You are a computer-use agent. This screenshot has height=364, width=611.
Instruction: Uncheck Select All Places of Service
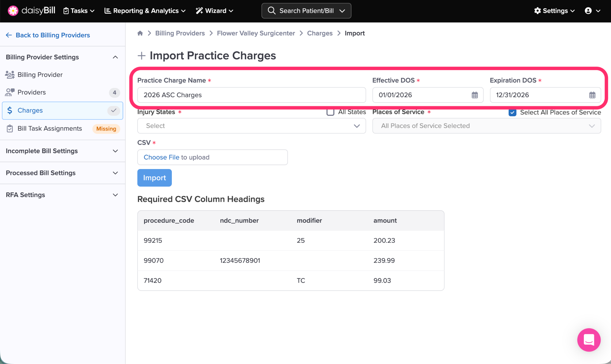coord(512,112)
